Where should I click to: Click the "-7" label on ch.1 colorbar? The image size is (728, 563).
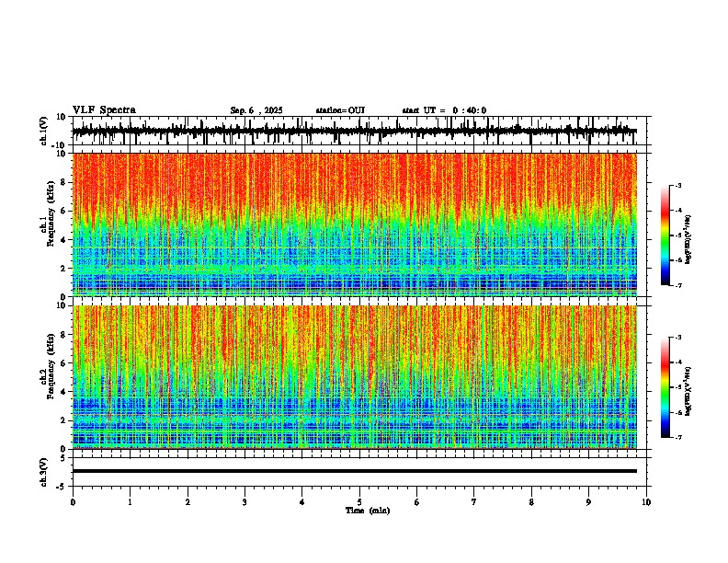click(x=678, y=285)
